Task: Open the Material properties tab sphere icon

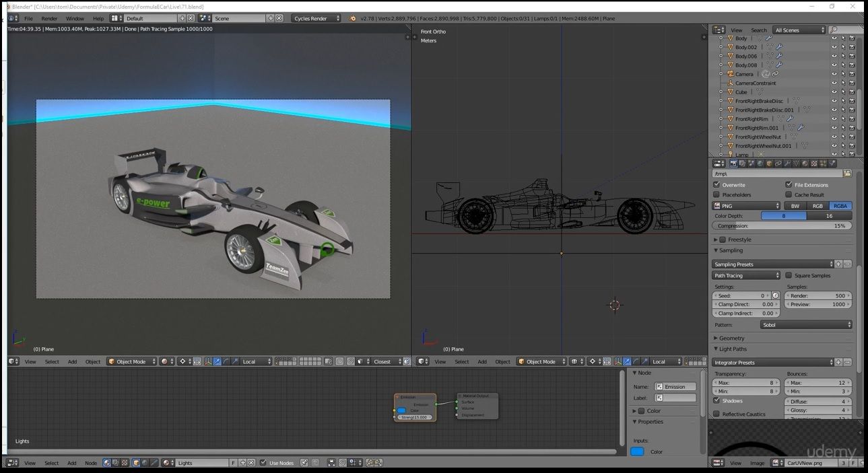Action: point(805,163)
